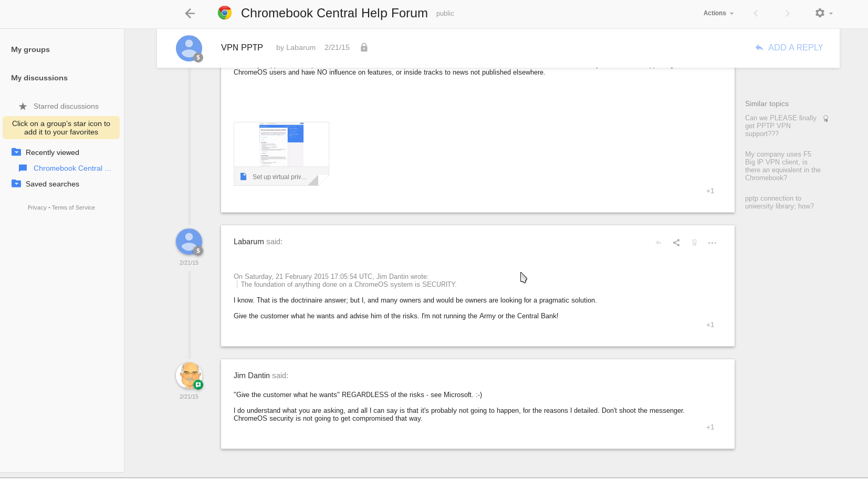Click the reply arrow on Labarum's post
This screenshot has height=479, width=868.
(658, 243)
